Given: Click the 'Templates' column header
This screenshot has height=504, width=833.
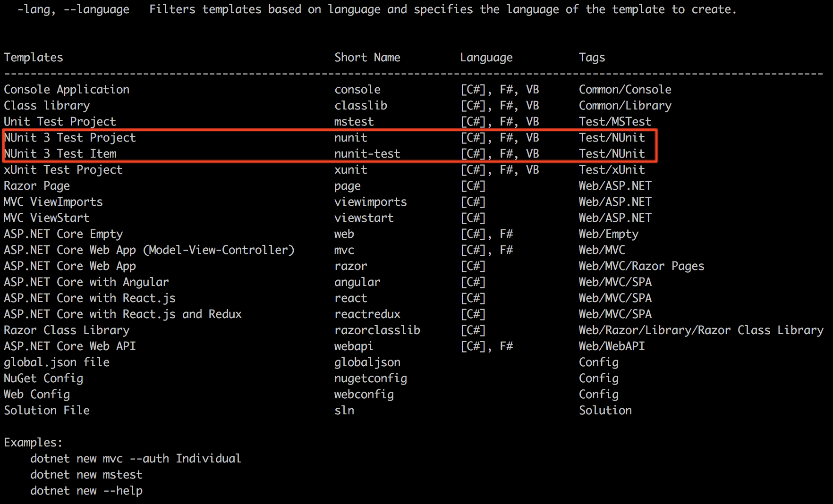Looking at the screenshot, I should (34, 58).
